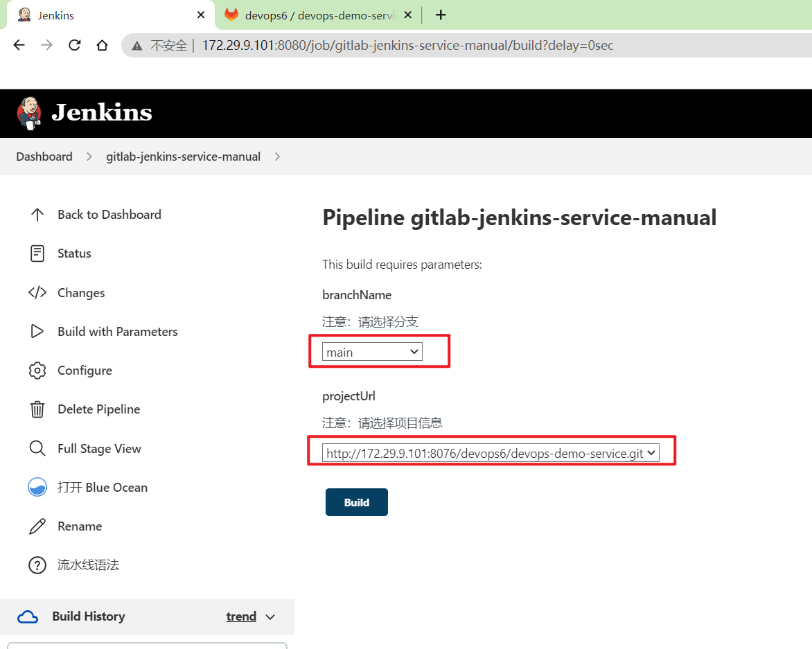Open the branchName dropdown showing main
This screenshot has width=812, height=649.
point(372,352)
